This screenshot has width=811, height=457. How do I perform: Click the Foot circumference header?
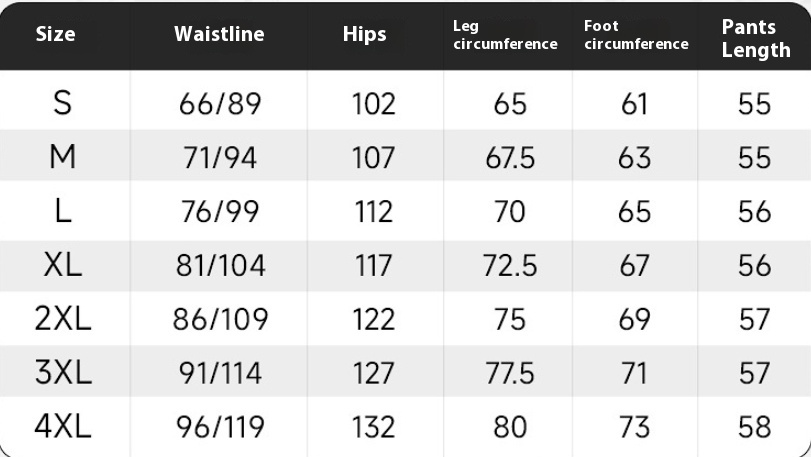[636, 35]
